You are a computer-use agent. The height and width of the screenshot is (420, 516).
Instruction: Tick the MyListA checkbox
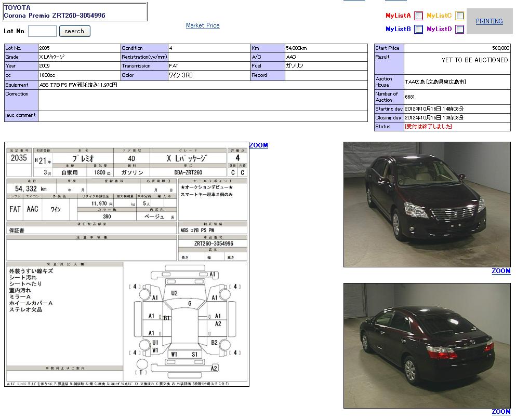[418, 16]
